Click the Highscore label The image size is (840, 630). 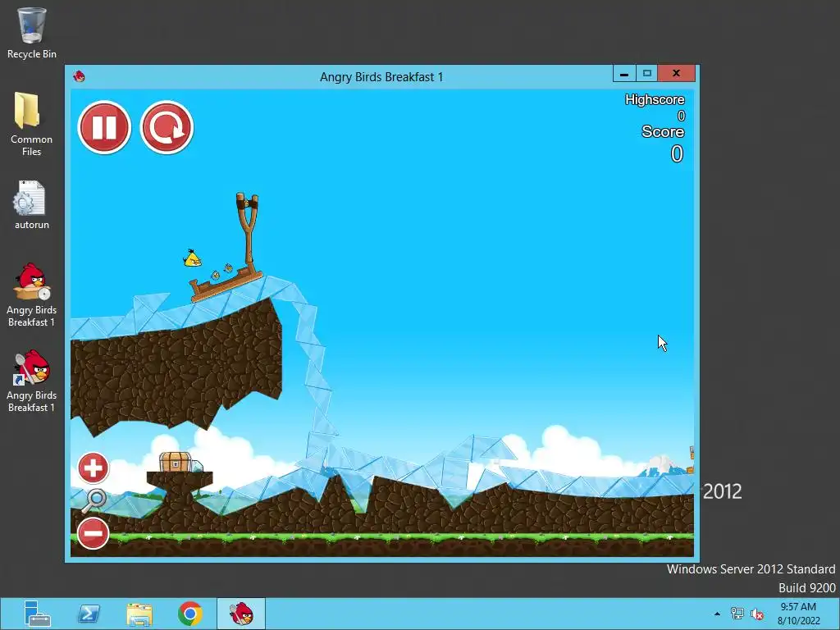(655, 99)
